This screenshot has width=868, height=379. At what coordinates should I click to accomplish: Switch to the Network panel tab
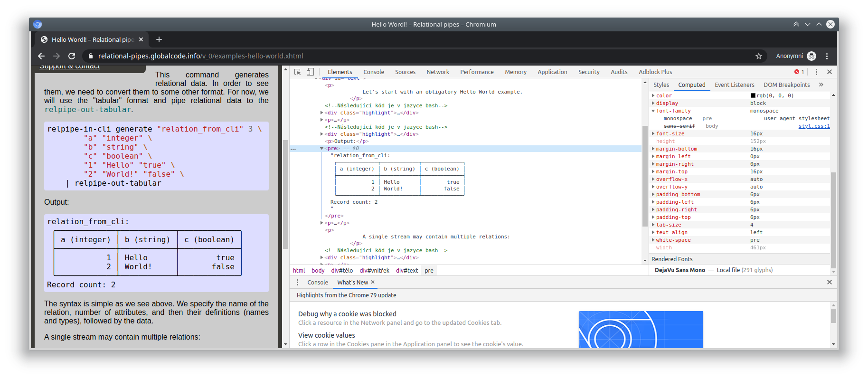coord(437,72)
